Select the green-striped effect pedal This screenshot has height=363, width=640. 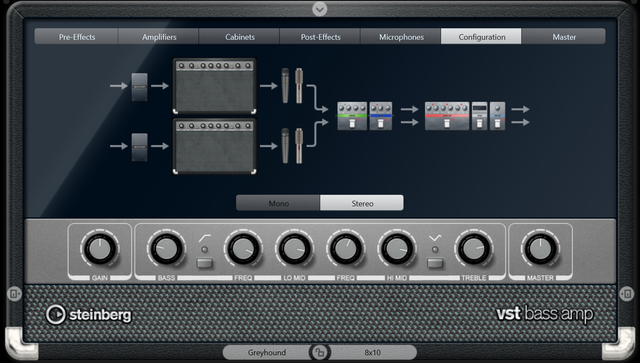click(352, 116)
